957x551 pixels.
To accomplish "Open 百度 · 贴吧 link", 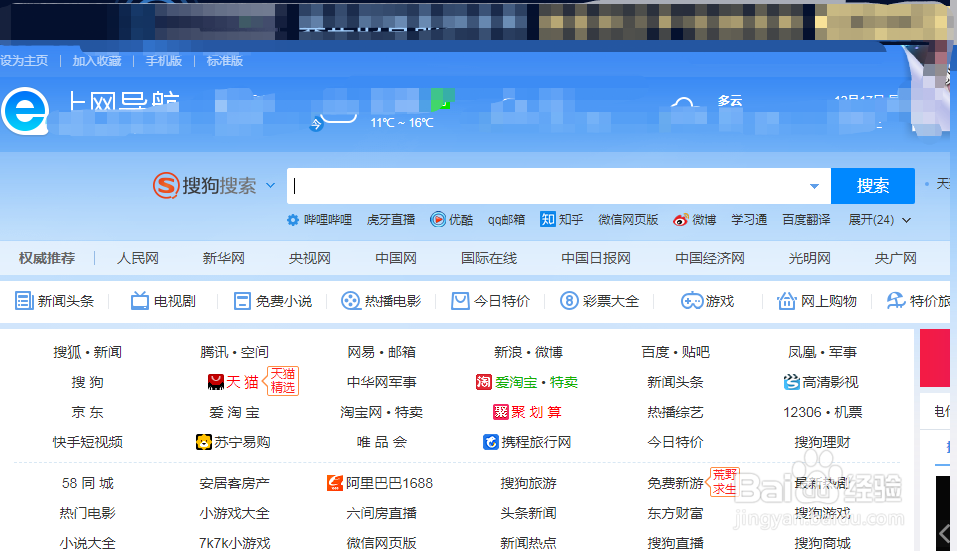I will pyautogui.click(x=676, y=352).
